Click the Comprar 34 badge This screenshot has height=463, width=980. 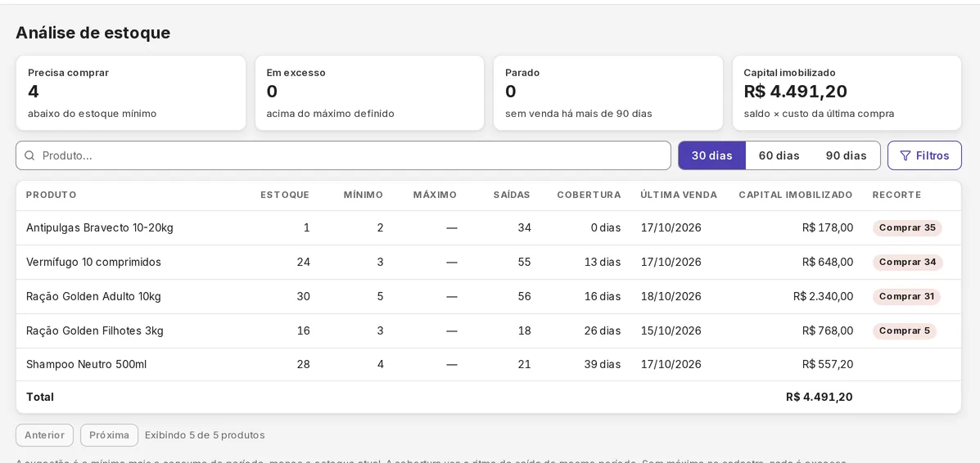point(907,263)
